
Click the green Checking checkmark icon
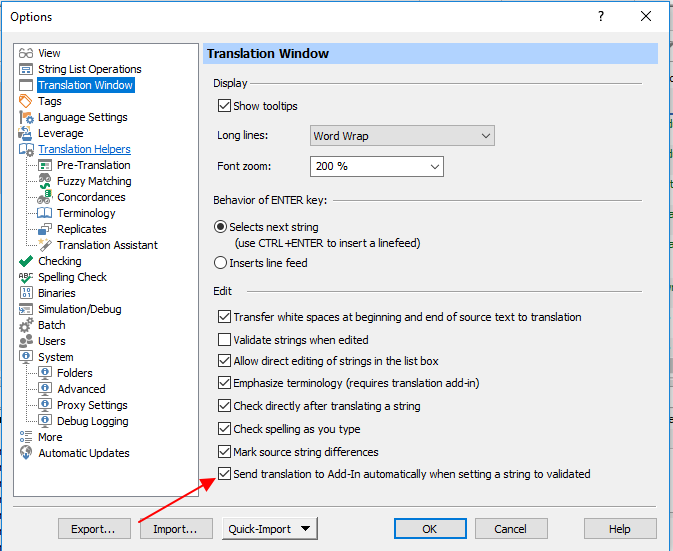[27, 261]
